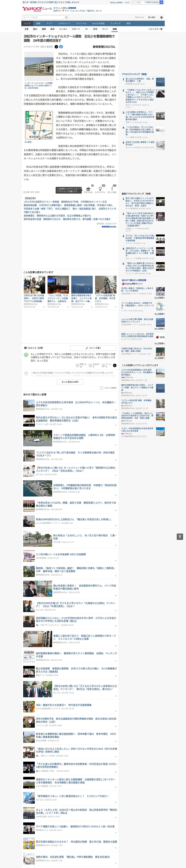Dismiss the スズキがJR浜松駅南側 recommended article
Viewport: 186px width, 868px height.
click(116, 410)
